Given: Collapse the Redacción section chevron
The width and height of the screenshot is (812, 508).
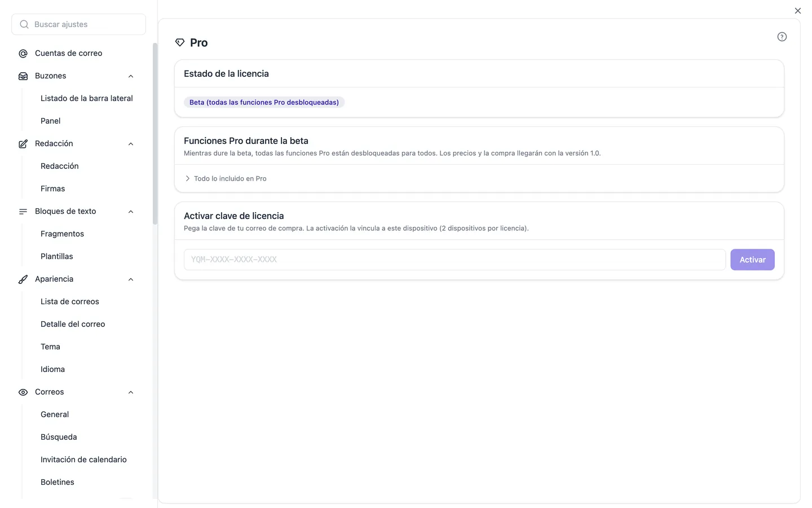Looking at the screenshot, I should 131,144.
